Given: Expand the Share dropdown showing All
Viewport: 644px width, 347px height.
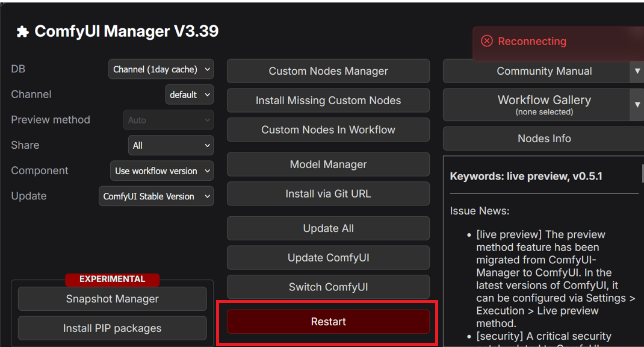Looking at the screenshot, I should (x=171, y=145).
